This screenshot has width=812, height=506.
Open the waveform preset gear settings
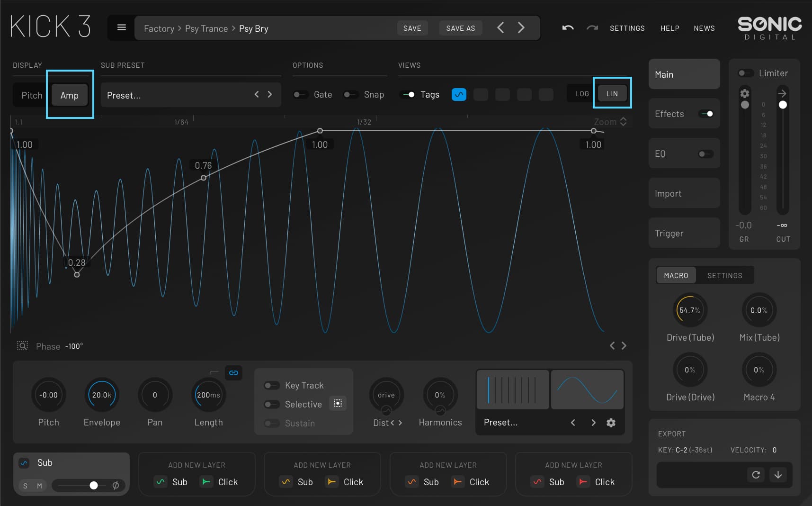(x=611, y=423)
